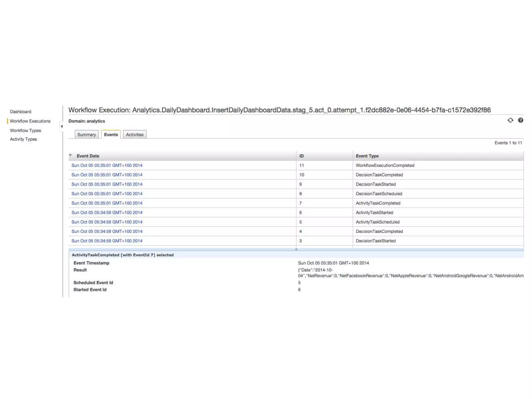Click the panel splitter handle above details

(x=296, y=249)
